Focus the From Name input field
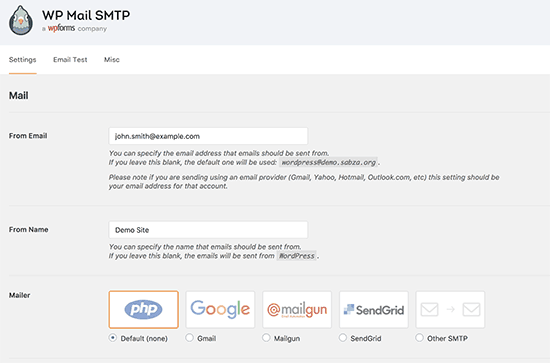This screenshot has width=550, height=363. click(208, 230)
